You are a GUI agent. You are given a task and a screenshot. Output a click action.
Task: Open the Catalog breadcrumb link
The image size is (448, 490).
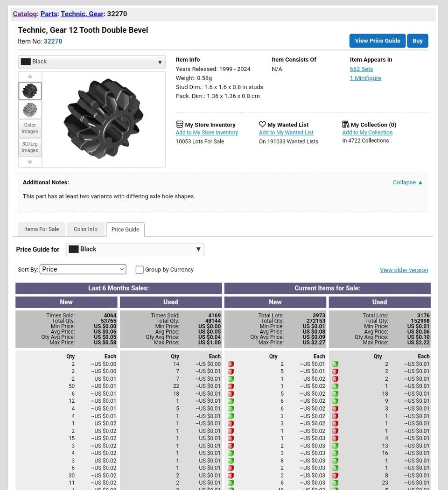pos(25,14)
